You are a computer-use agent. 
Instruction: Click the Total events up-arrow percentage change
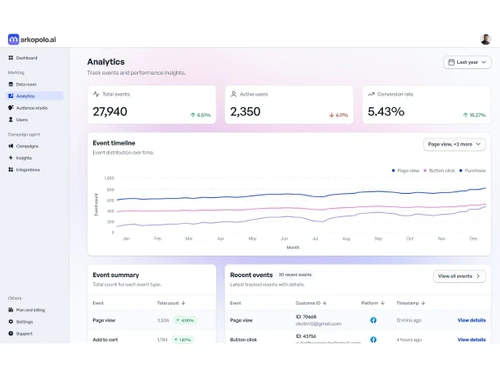point(201,115)
